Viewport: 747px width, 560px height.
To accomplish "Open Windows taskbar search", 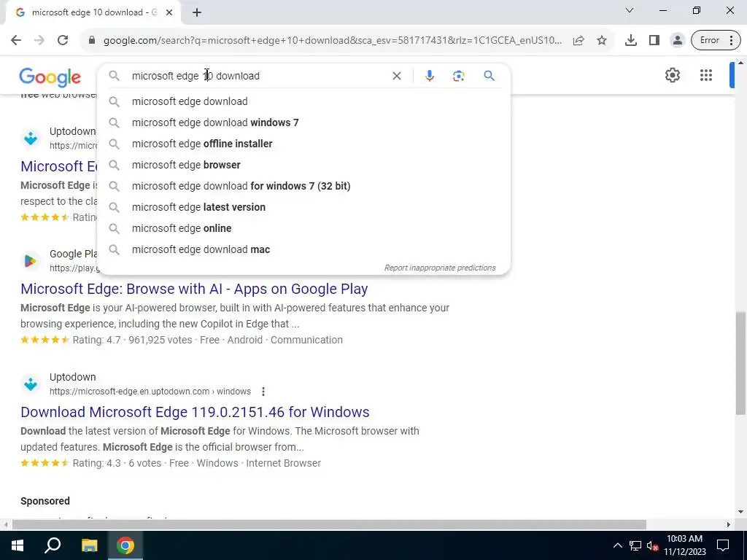I will (53, 545).
